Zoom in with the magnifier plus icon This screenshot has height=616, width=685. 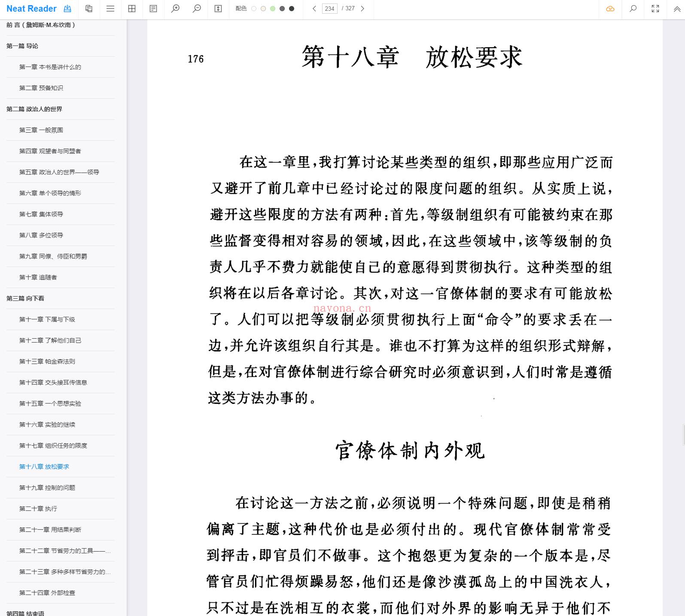click(175, 9)
